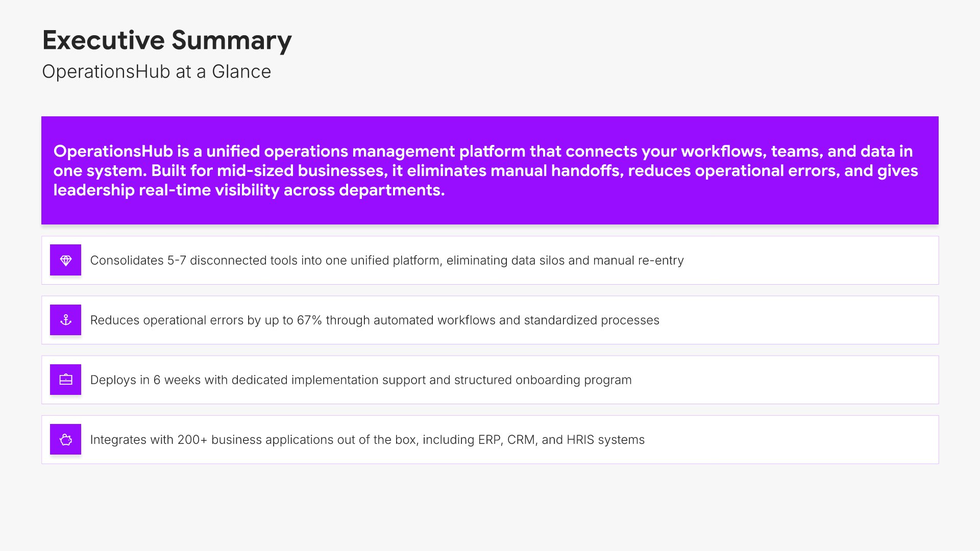Click the diamond icon beside Consolidates bullet
This screenshot has width=980, height=551.
65,260
